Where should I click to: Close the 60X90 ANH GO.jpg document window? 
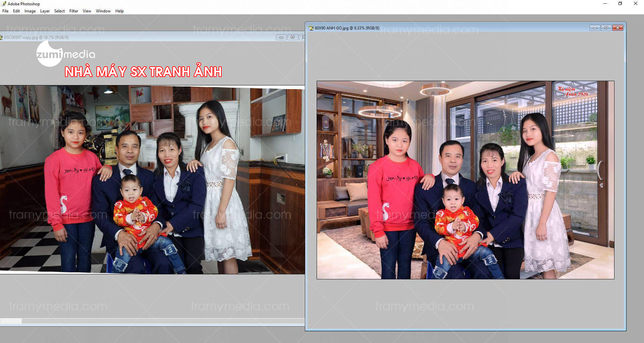tap(618, 28)
